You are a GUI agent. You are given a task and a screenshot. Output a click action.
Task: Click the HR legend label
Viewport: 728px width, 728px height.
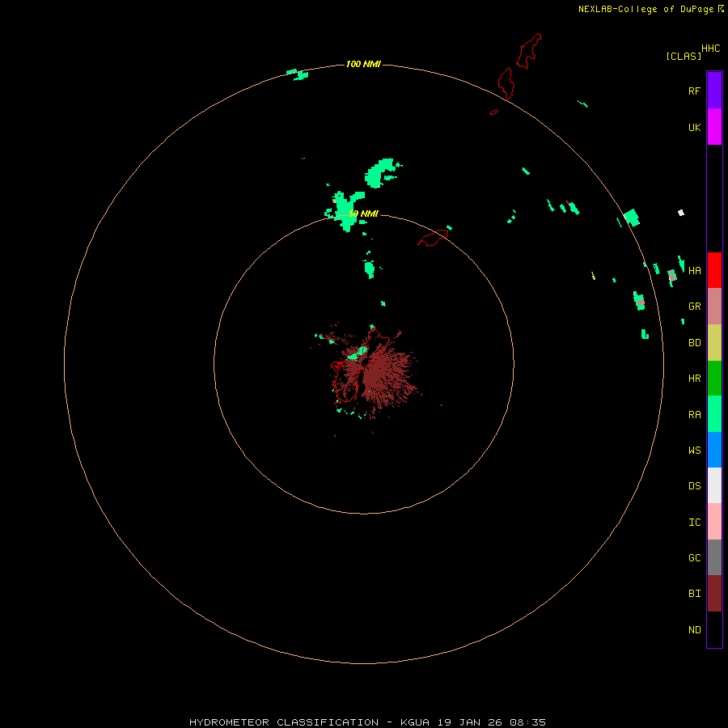click(695, 379)
